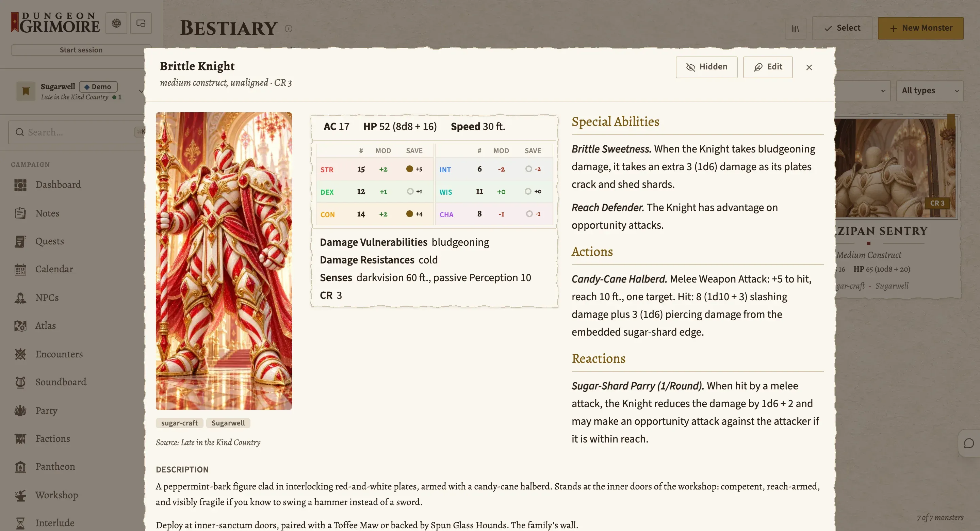Click the Brittle Knight portrait image
980x531 pixels.
click(x=224, y=261)
